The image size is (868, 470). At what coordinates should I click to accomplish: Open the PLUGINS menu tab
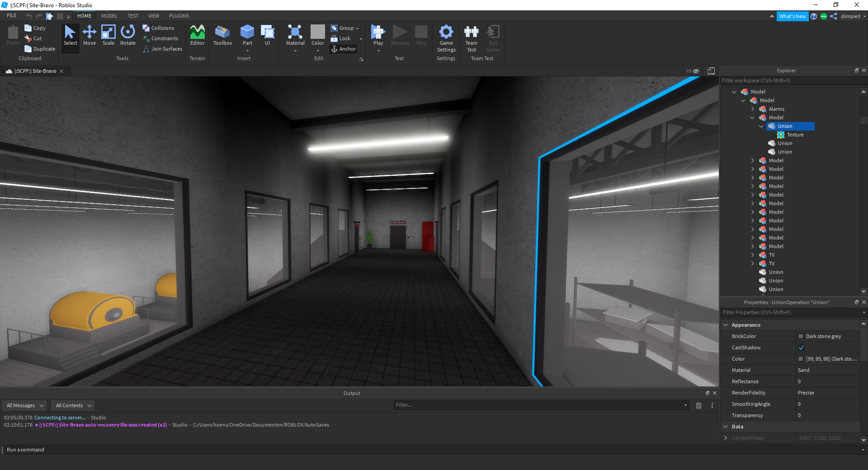click(179, 16)
